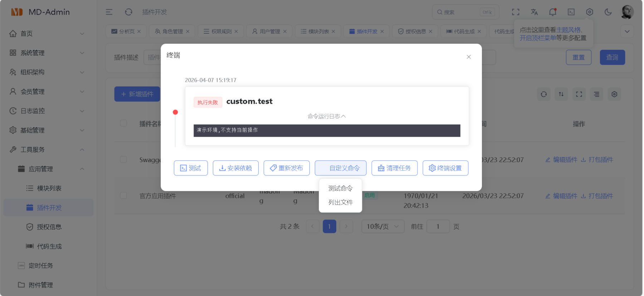
Task: Close the 分析页 tab
Action: [139, 31]
